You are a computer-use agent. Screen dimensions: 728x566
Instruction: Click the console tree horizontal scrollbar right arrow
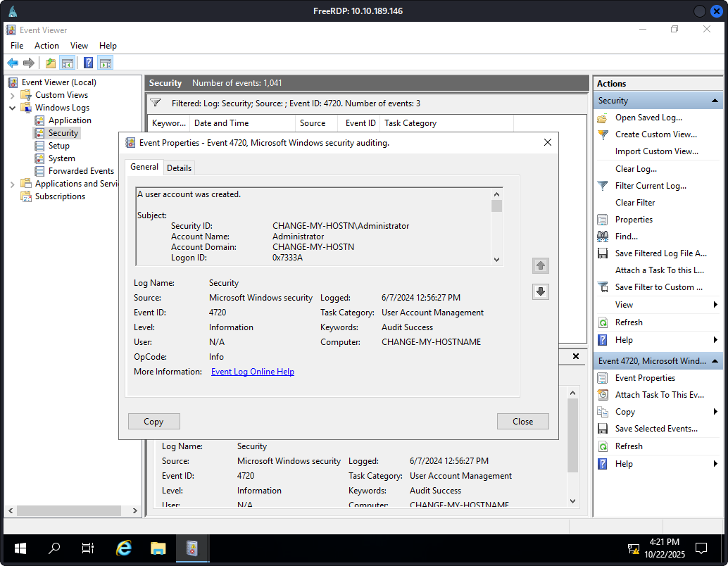pos(134,511)
